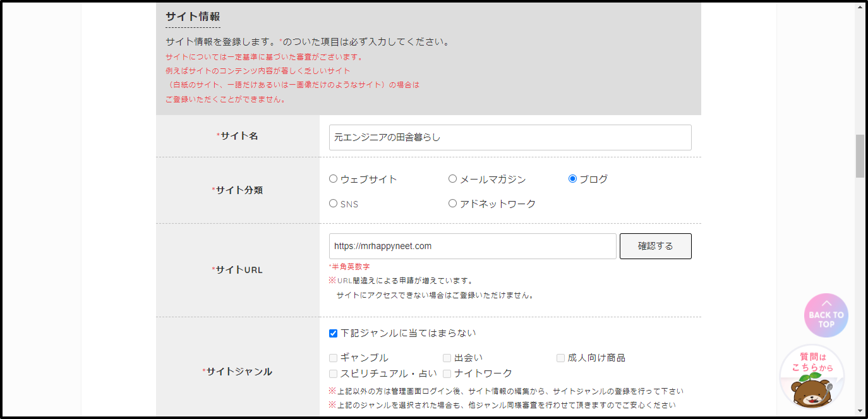Open the bear mascot question helper
868x419 pixels.
click(x=812, y=377)
